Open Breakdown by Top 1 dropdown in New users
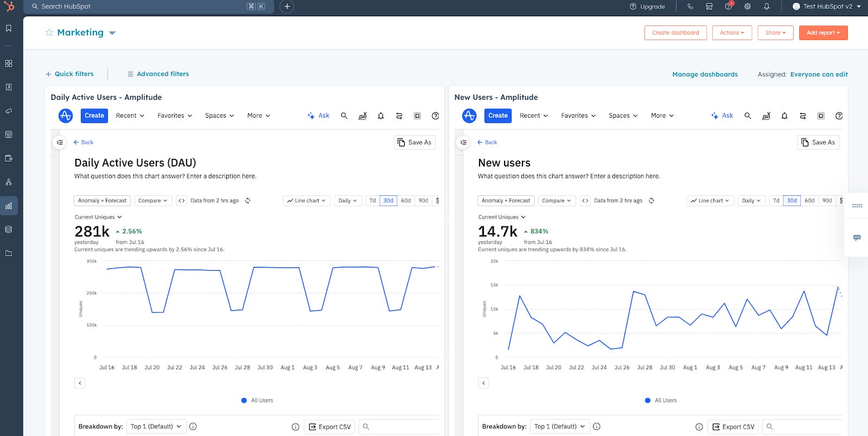This screenshot has height=436, width=868. point(559,426)
